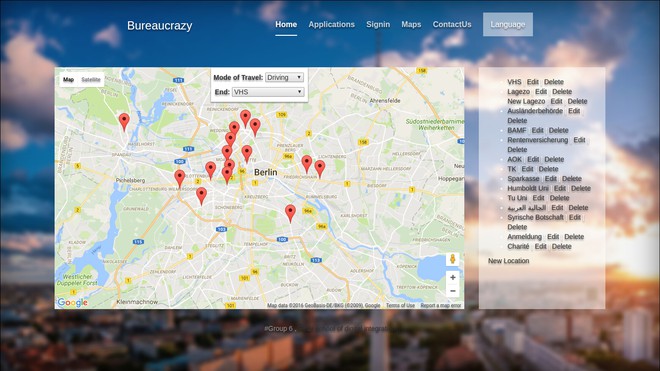Viewport: 660px width, 371px height.
Task: Go to the Applications menu item
Action: coord(331,24)
